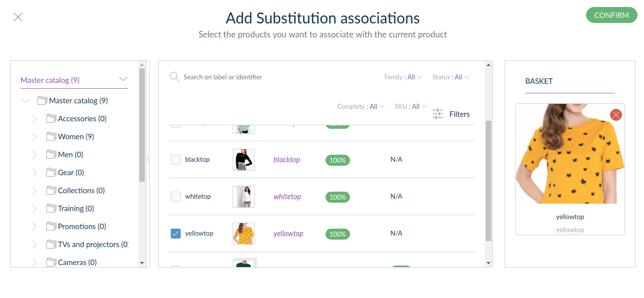Uncheck the yellowtop product checkbox
Viewport: 644px width, 298px height.
(x=176, y=234)
